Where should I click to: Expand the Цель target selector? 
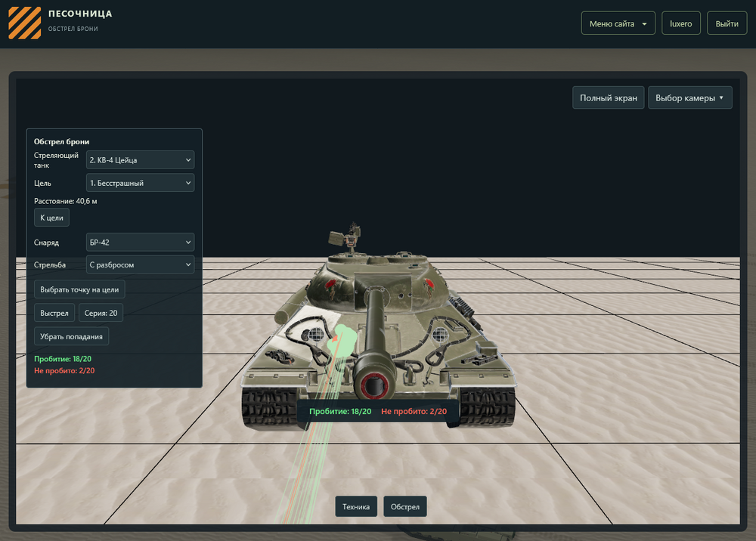140,183
